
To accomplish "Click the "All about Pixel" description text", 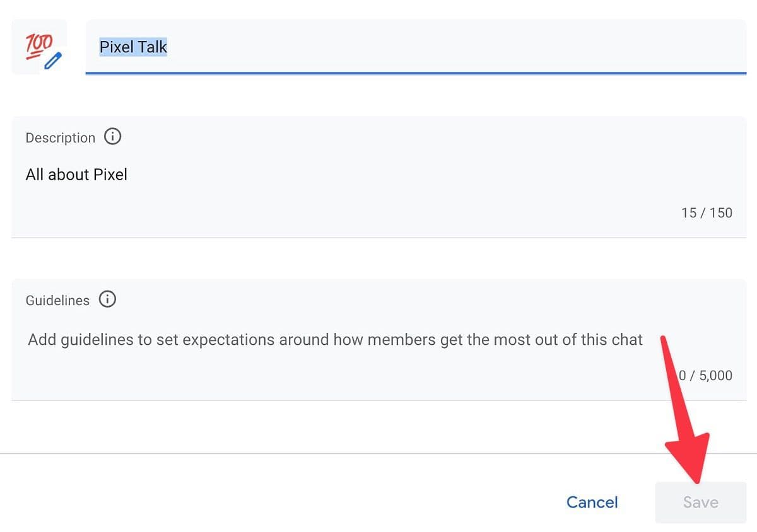I will (76, 175).
